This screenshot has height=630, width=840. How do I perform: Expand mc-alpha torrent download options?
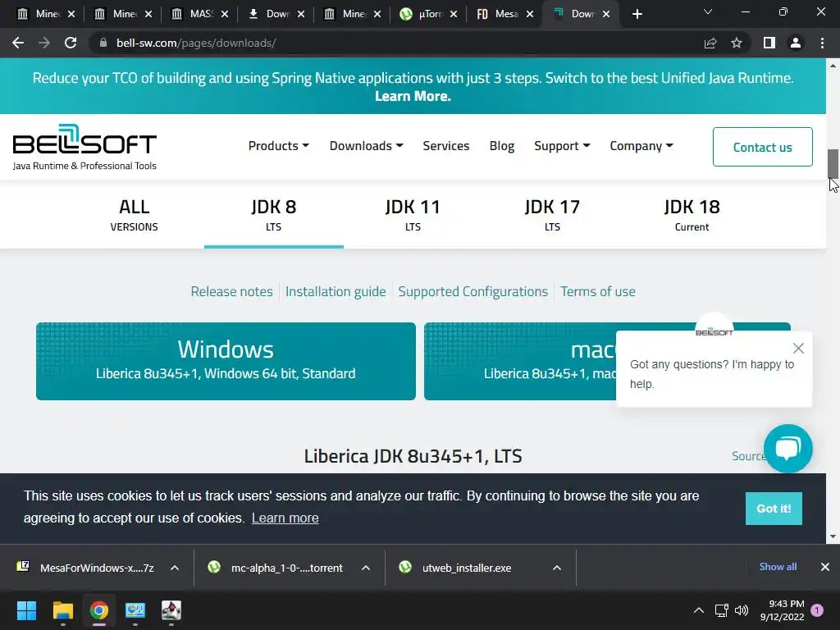[x=366, y=568]
